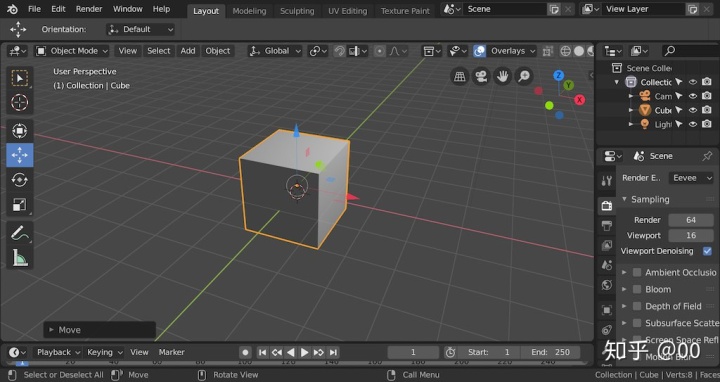Open the viewport Select menu
720x382 pixels.
158,51
